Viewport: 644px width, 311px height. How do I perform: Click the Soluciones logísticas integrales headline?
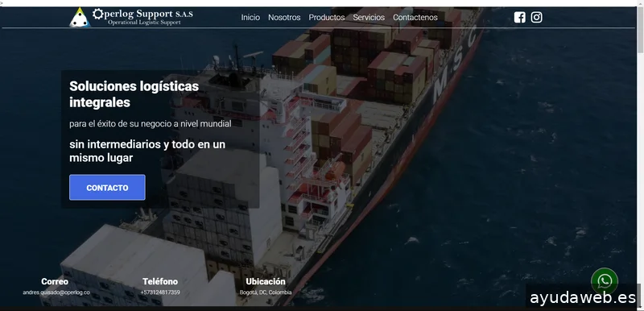[x=134, y=94]
